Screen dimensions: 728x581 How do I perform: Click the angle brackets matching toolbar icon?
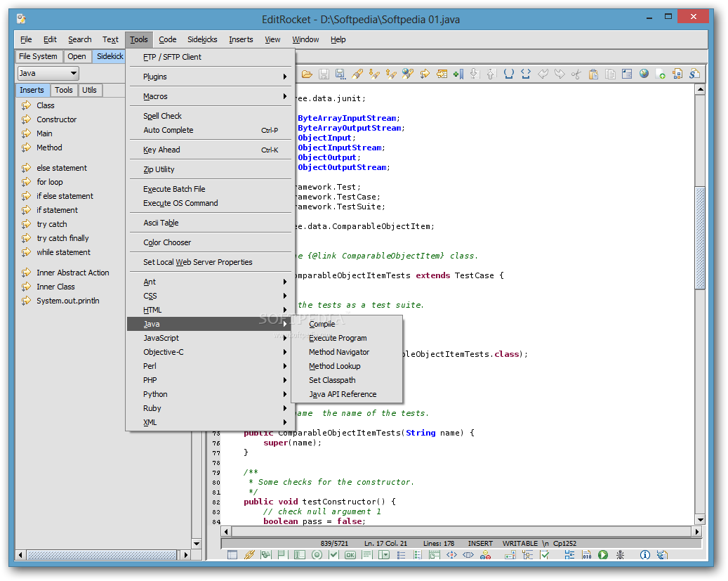click(x=526, y=74)
